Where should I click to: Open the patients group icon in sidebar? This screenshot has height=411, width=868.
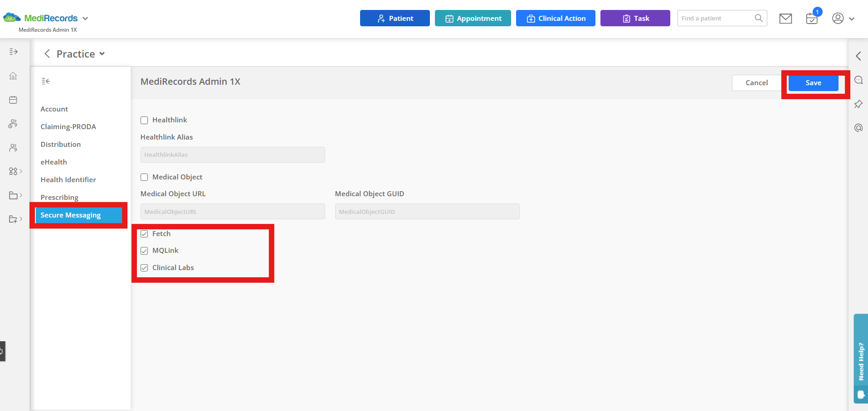point(13,123)
